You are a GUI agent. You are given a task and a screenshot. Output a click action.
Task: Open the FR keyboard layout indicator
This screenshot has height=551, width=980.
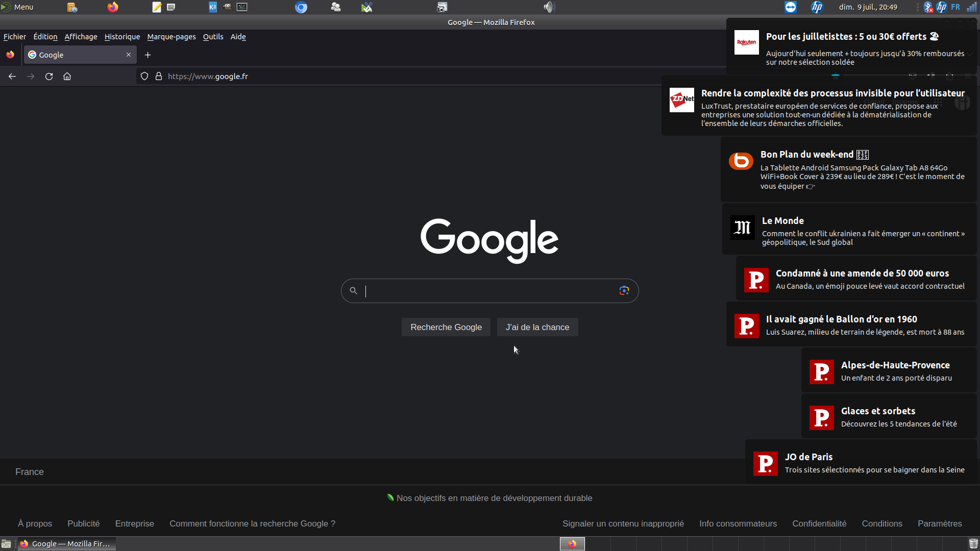(955, 7)
